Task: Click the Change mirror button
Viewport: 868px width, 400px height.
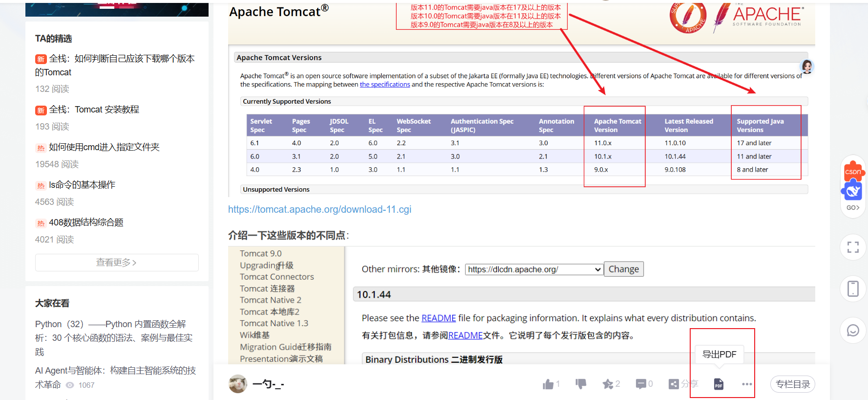Action: click(624, 269)
